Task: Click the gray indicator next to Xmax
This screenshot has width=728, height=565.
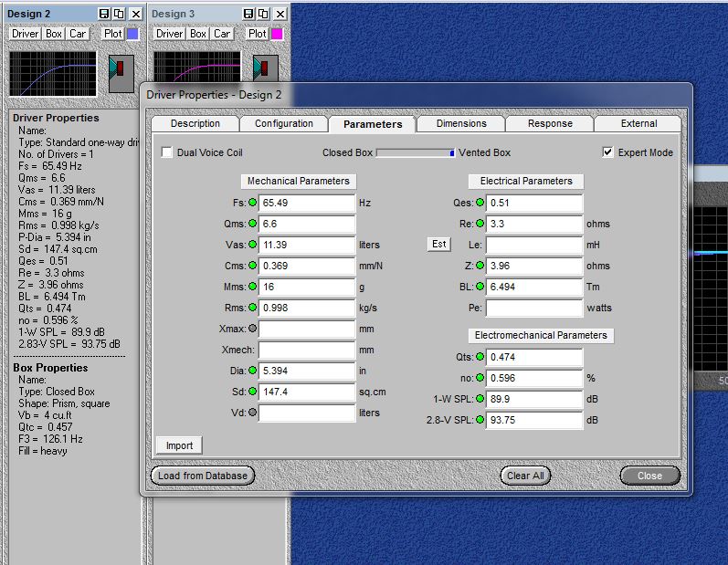Action: pyautogui.click(x=253, y=329)
